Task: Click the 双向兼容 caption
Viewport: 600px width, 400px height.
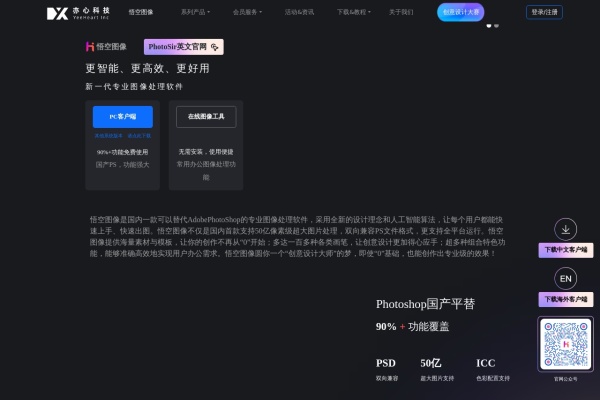Action: pos(387,379)
